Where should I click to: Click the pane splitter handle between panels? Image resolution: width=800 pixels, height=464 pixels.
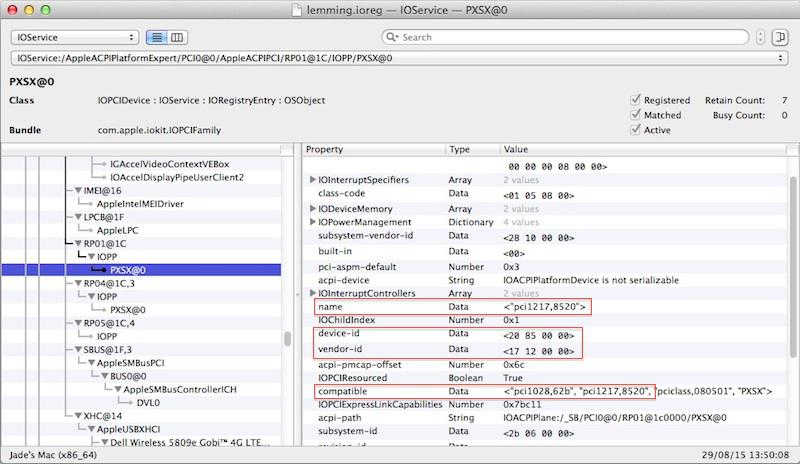[297, 295]
